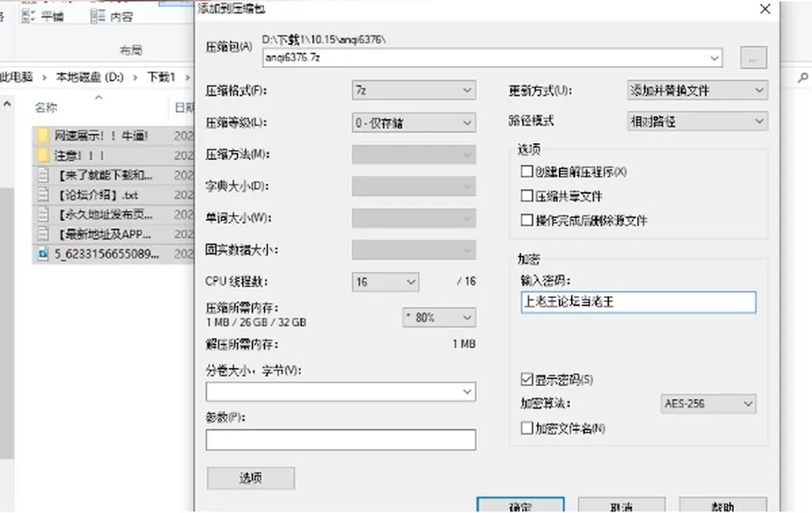812x513 pixels.
Task: Select the 5_6233156655089... file name
Action: tap(107, 254)
